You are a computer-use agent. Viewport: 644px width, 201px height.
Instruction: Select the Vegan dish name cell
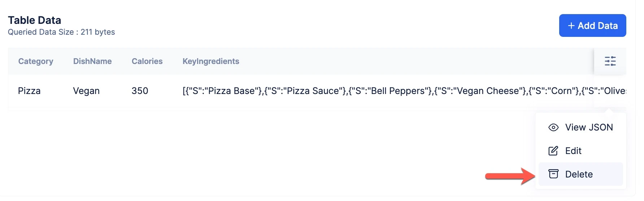point(86,91)
